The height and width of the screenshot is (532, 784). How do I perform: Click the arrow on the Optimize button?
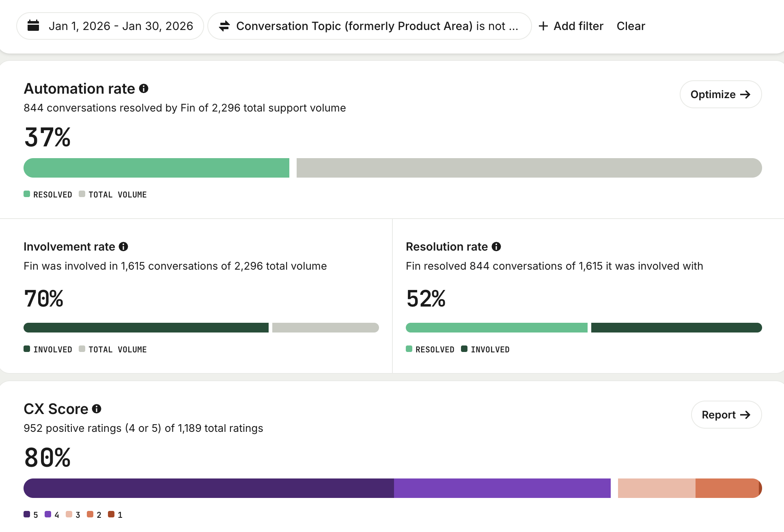(745, 94)
